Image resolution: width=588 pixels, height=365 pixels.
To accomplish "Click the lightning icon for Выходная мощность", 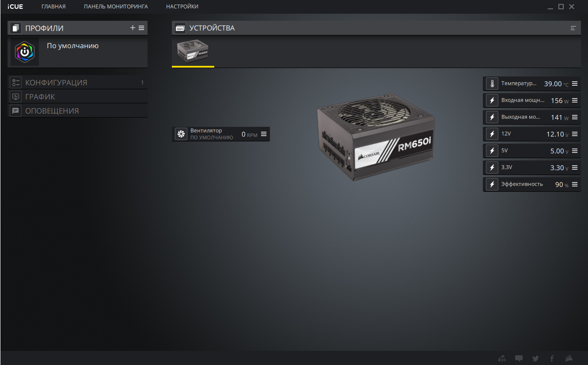I will pos(492,117).
